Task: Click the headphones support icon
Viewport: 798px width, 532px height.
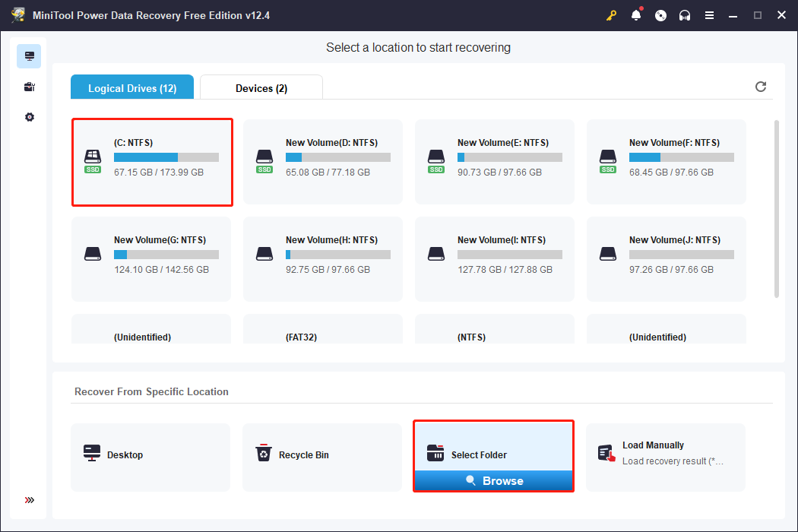Action: (685, 14)
